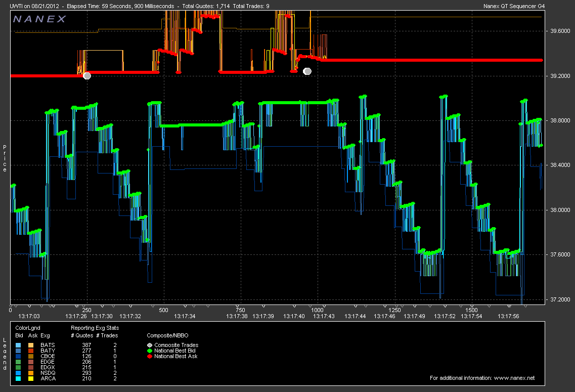Click "UWTI on 08/21/2012" in the chart title
This screenshot has height=392, width=575.
(34, 6)
